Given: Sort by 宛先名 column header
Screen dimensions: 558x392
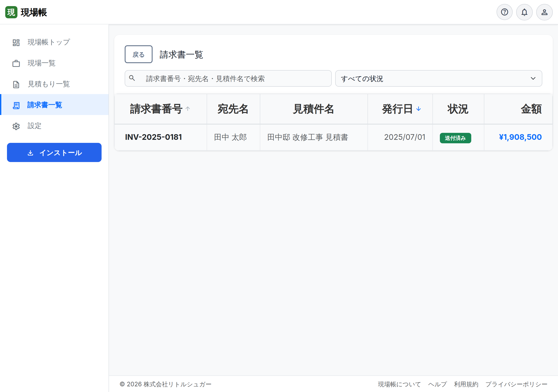Looking at the screenshot, I should [233, 109].
